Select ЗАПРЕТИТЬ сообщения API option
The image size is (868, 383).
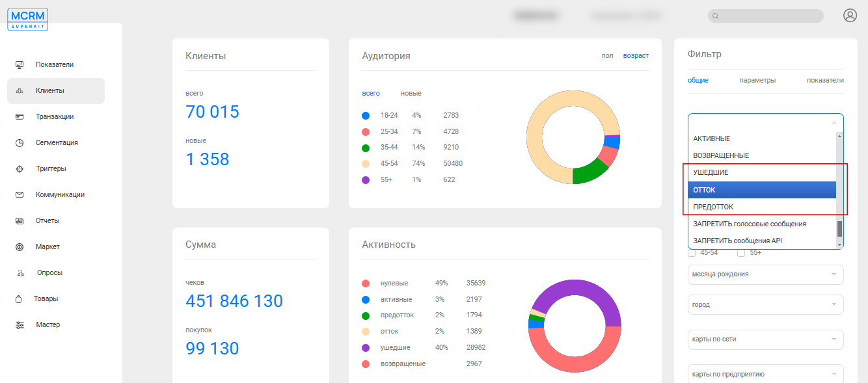click(x=762, y=241)
